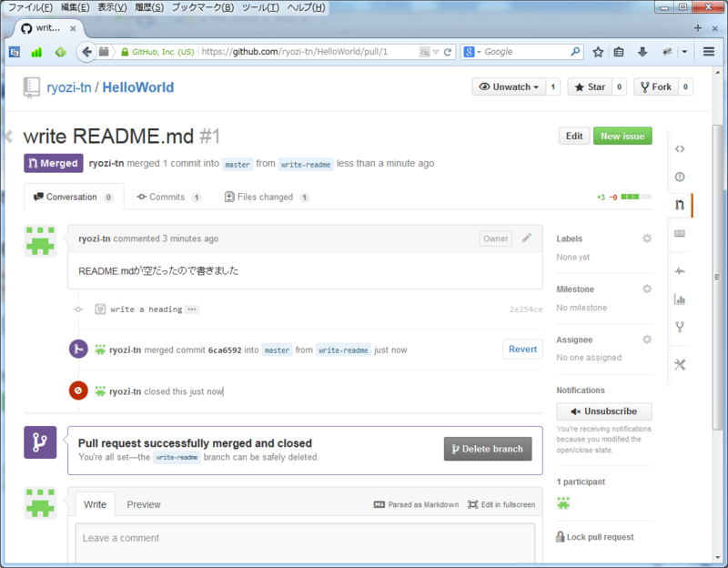Image resolution: width=728 pixels, height=568 pixels.
Task: Click the red closed event icon
Action: click(x=78, y=390)
